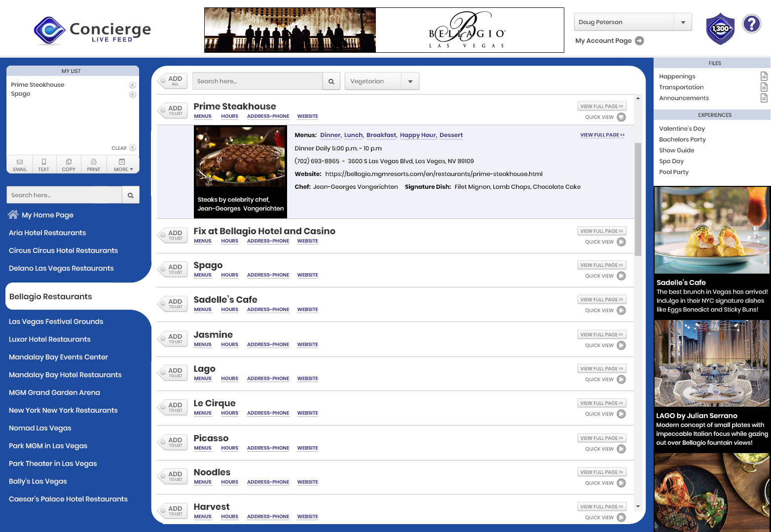Print the My List
The image size is (771, 532).
pos(93,165)
